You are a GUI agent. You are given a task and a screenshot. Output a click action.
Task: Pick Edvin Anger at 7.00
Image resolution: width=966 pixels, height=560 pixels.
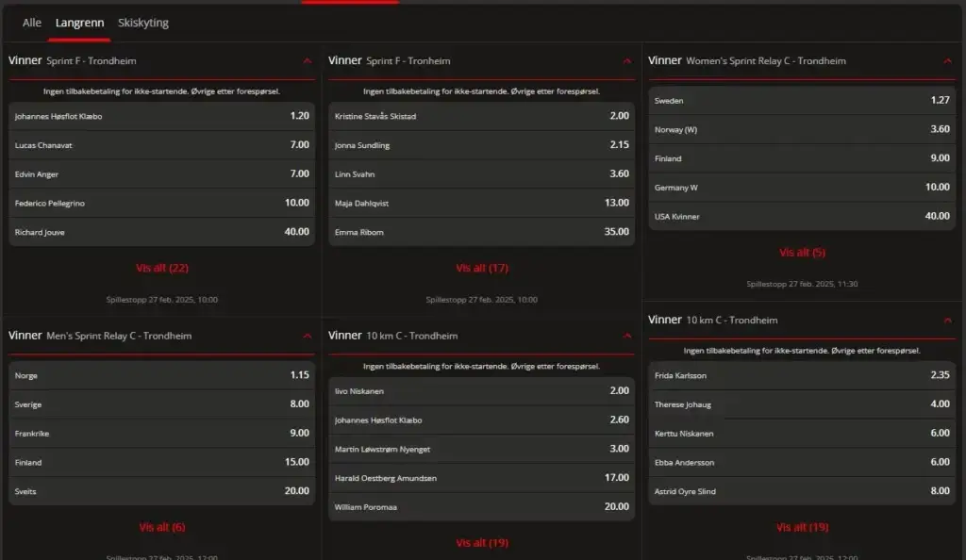tap(162, 174)
